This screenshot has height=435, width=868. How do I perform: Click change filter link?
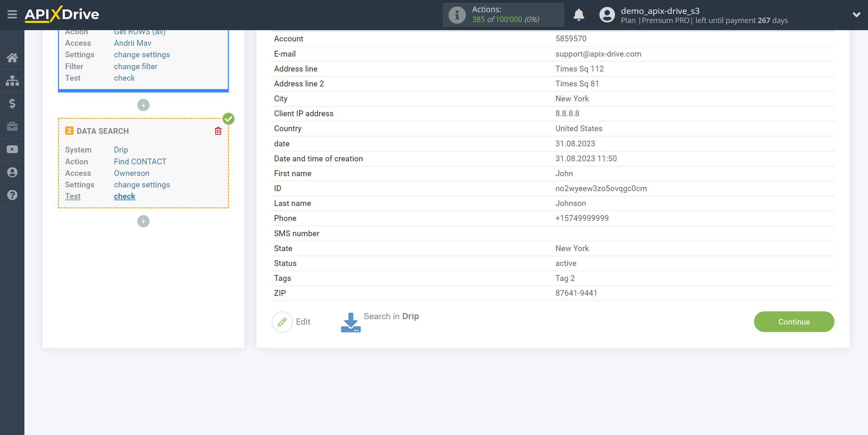click(x=136, y=66)
